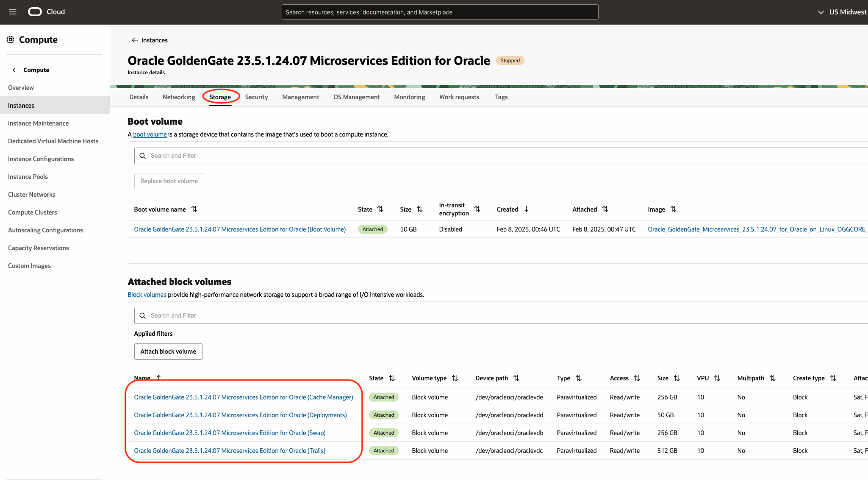Switch to the Networking tab
The height and width of the screenshot is (480, 868).
[x=179, y=97]
